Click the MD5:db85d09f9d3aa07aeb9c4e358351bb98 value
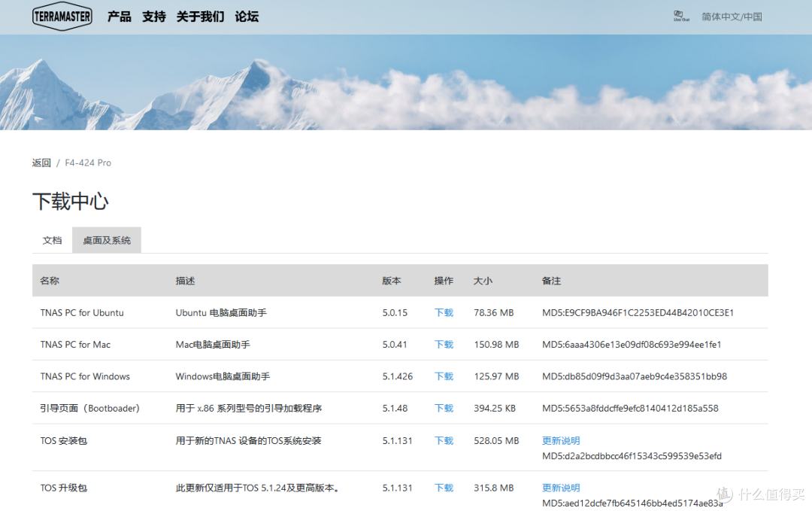The height and width of the screenshot is (511, 812). pos(635,376)
